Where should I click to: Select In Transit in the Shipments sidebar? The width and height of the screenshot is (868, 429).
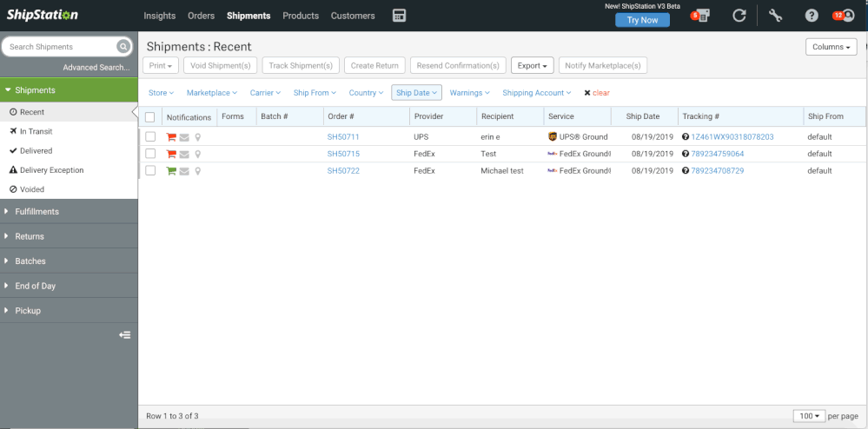[x=35, y=131]
